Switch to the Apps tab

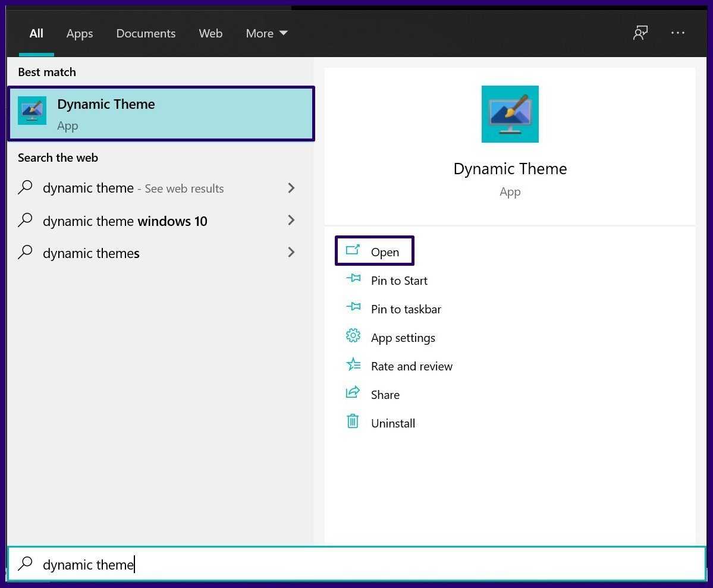[x=80, y=33]
